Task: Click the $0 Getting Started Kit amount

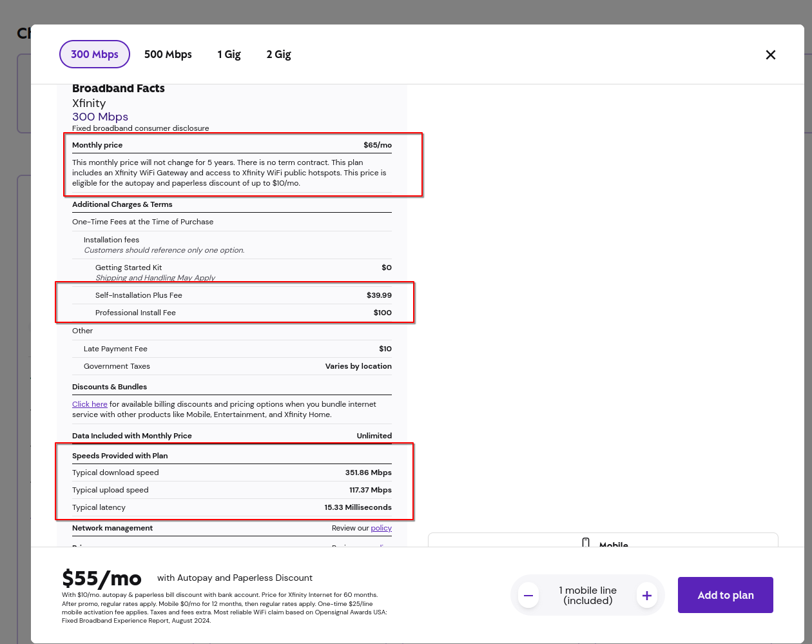Action: click(387, 268)
